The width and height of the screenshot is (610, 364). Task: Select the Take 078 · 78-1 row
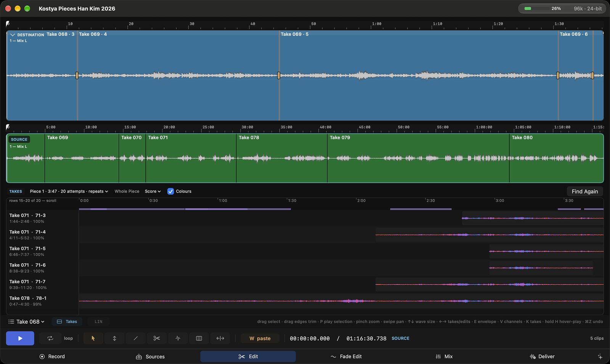pyautogui.click(x=305, y=301)
